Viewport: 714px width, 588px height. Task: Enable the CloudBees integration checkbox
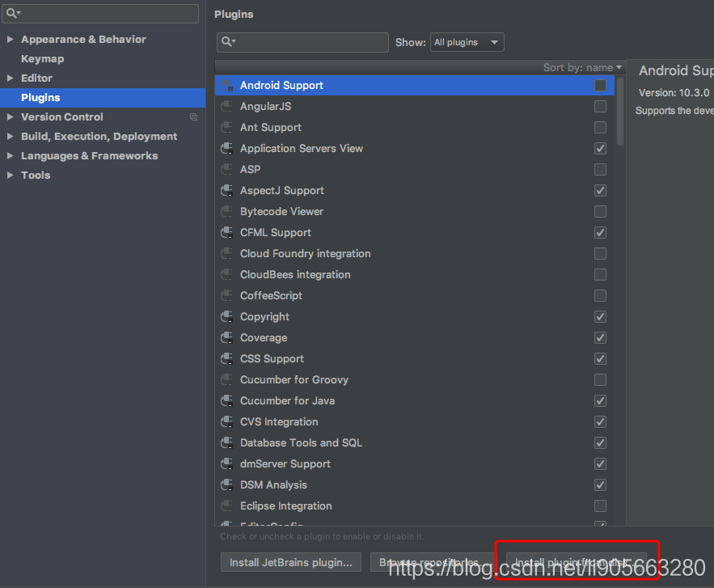pyautogui.click(x=600, y=275)
